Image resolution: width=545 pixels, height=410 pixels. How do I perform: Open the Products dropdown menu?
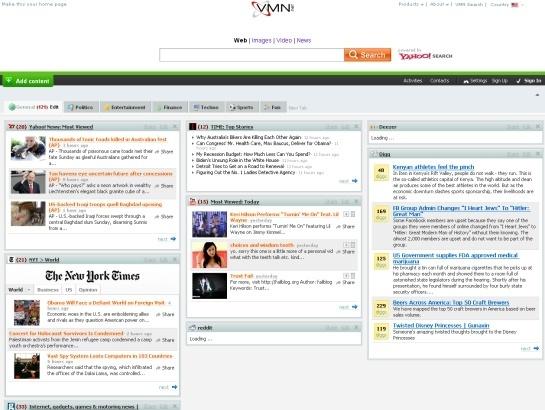tap(411, 5)
